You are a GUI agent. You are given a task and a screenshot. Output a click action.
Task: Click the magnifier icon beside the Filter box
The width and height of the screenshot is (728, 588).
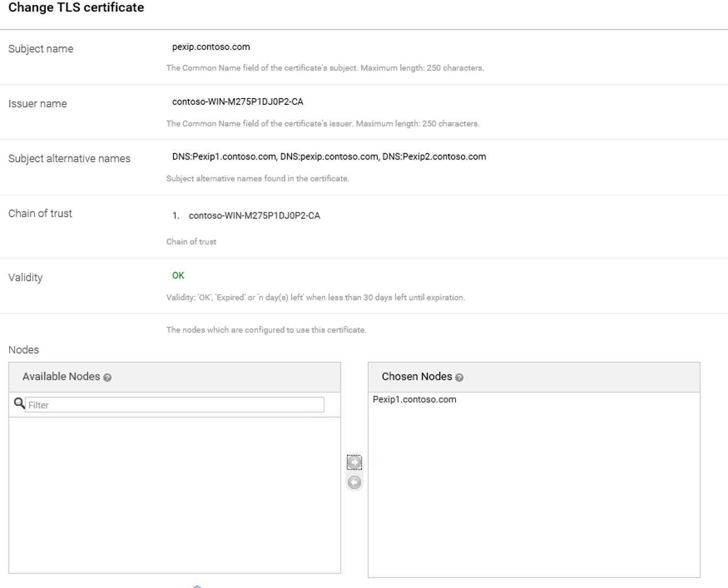pos(19,404)
